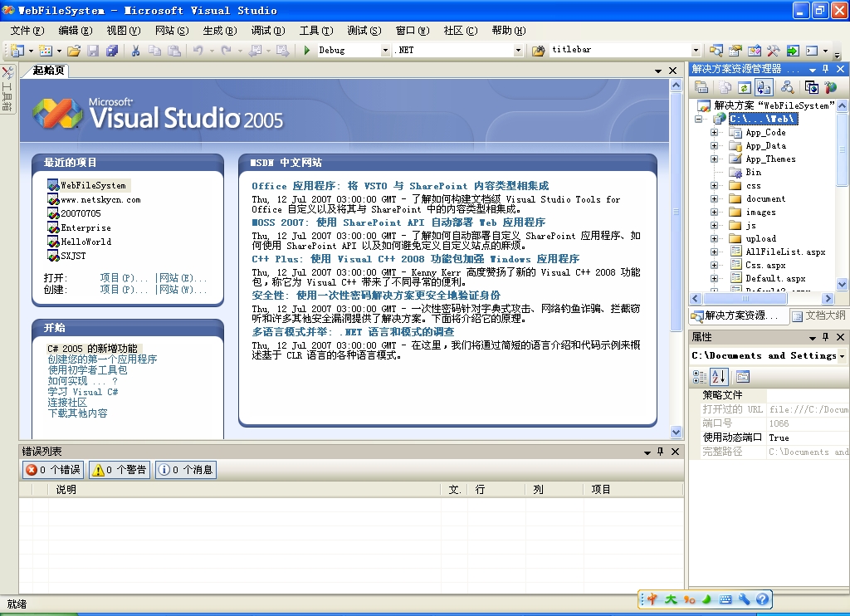Select Alphabetical sort in Properties panel

coord(719,376)
